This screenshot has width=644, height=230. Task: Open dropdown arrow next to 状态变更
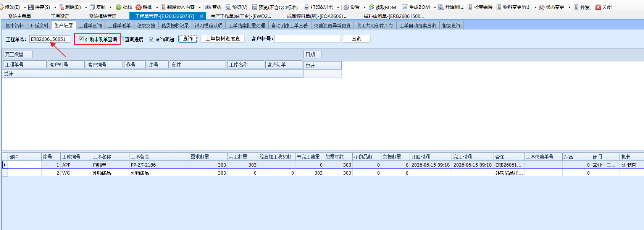(569, 7)
